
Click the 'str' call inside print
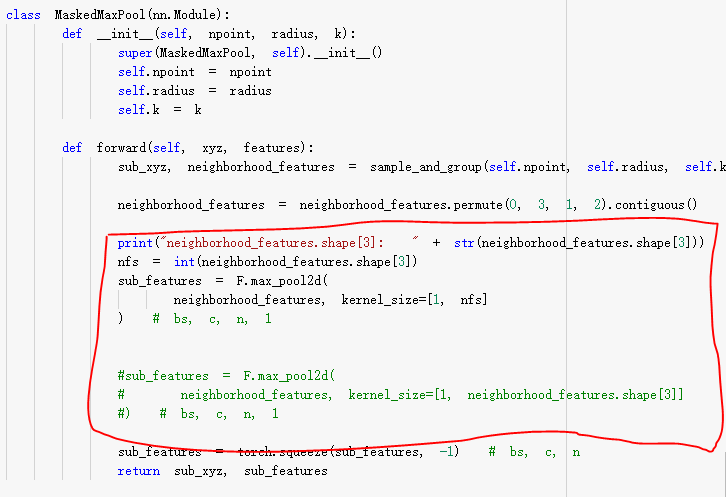coord(464,243)
